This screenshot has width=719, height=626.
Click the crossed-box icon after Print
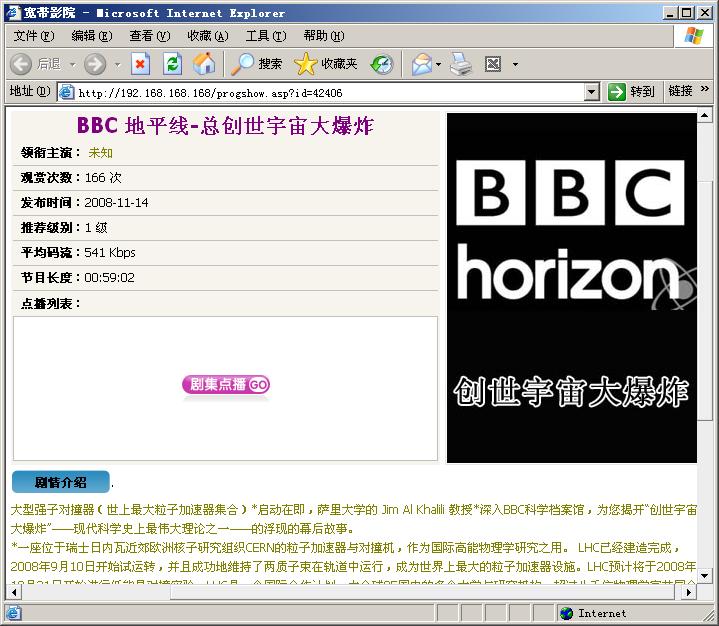point(493,64)
